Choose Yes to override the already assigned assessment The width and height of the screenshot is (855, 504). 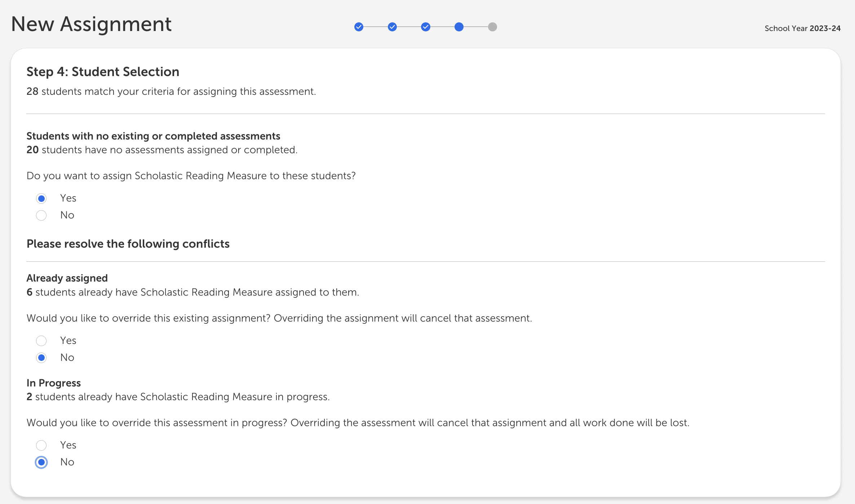click(41, 341)
